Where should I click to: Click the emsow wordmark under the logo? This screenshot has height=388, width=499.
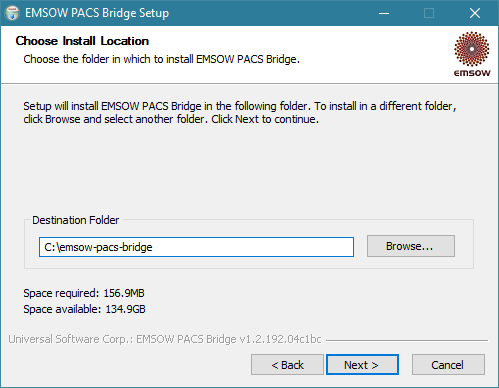(472, 73)
